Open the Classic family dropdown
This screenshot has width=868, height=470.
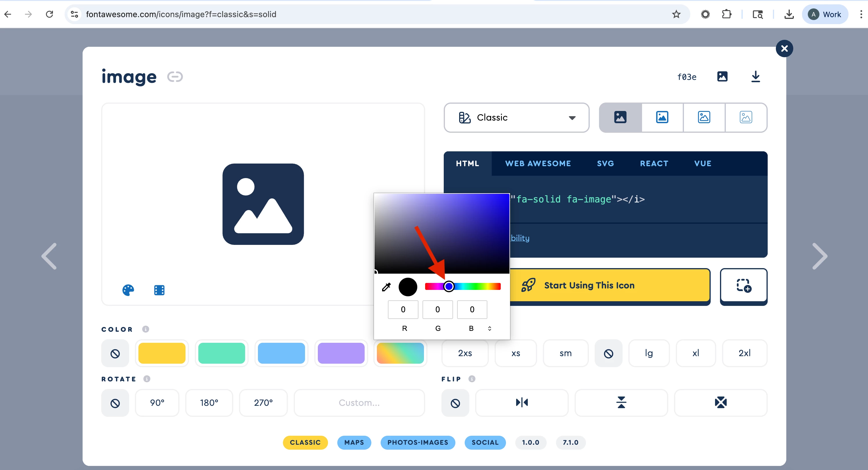coord(516,117)
